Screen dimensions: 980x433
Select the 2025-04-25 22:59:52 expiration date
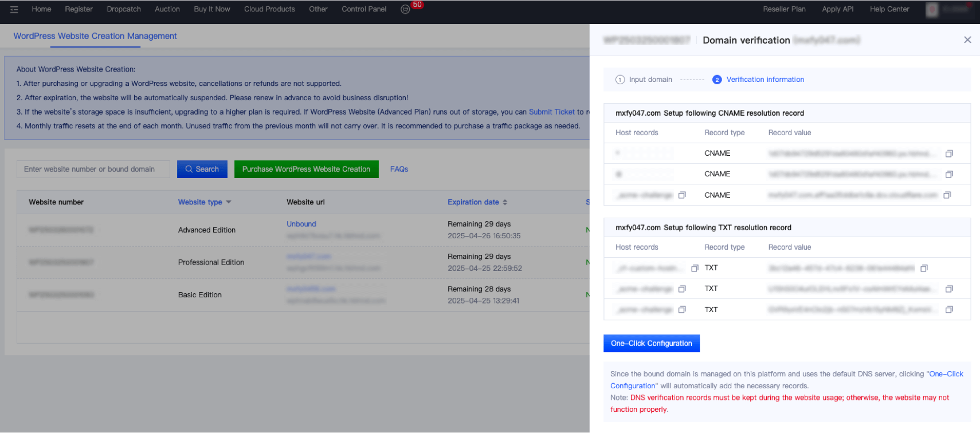click(485, 268)
